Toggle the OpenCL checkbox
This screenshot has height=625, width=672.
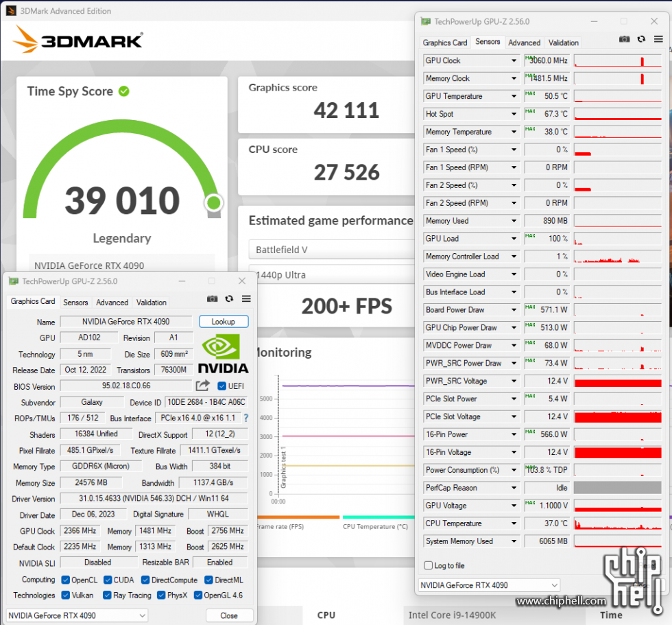pos(66,580)
